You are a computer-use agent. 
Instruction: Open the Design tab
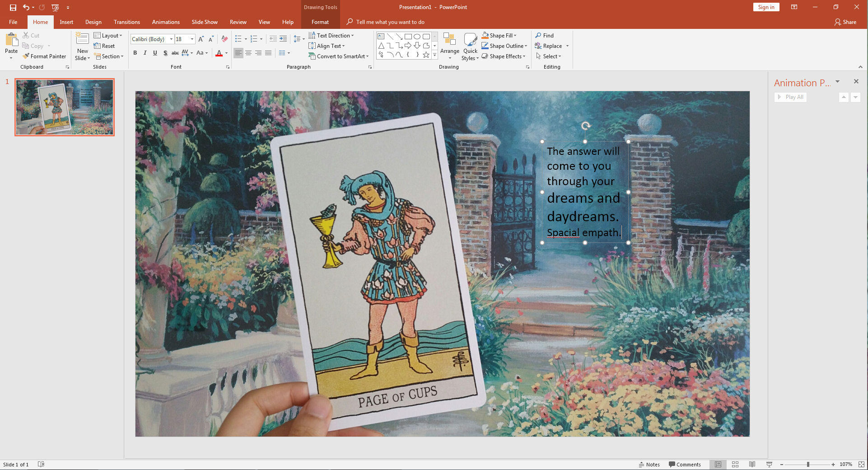click(x=93, y=22)
